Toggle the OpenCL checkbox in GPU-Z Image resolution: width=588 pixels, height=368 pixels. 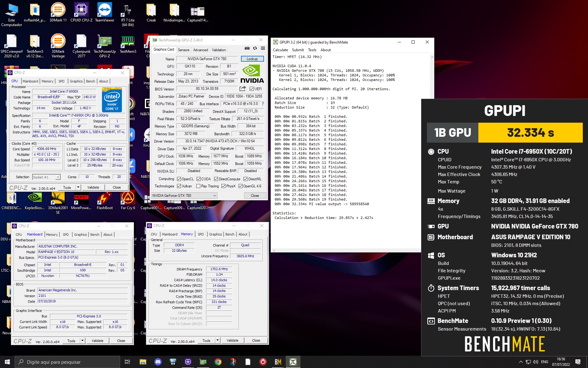pyautogui.click(x=179, y=179)
